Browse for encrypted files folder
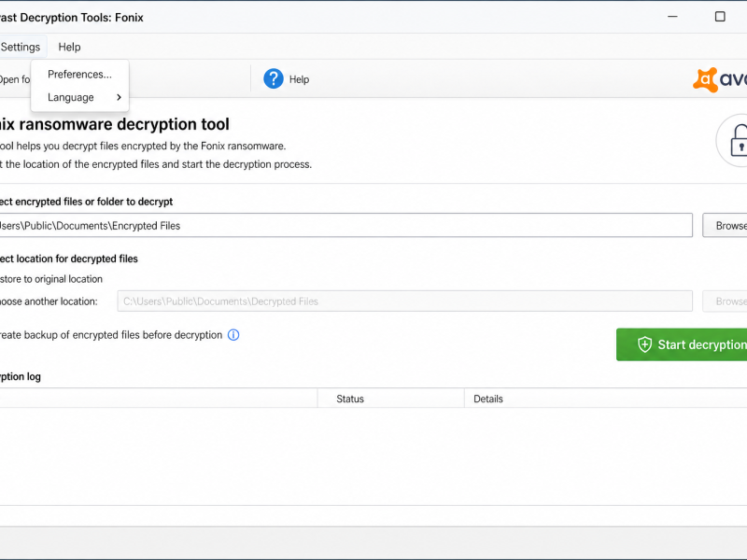The image size is (747, 560). 726,225
